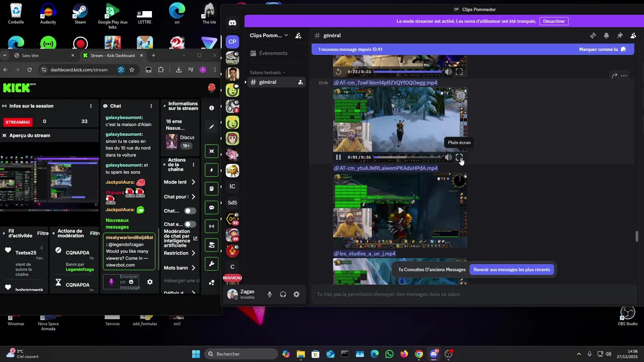Click the broadcast signal icon in Kick sidebar
Screen dimensions: 644x362
211,226
